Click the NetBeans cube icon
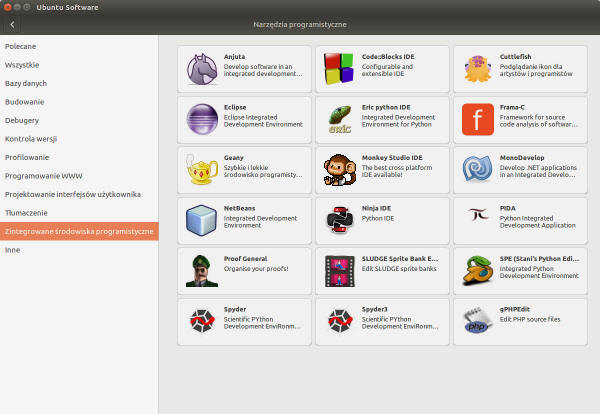The width and height of the screenshot is (600, 414). [203, 221]
